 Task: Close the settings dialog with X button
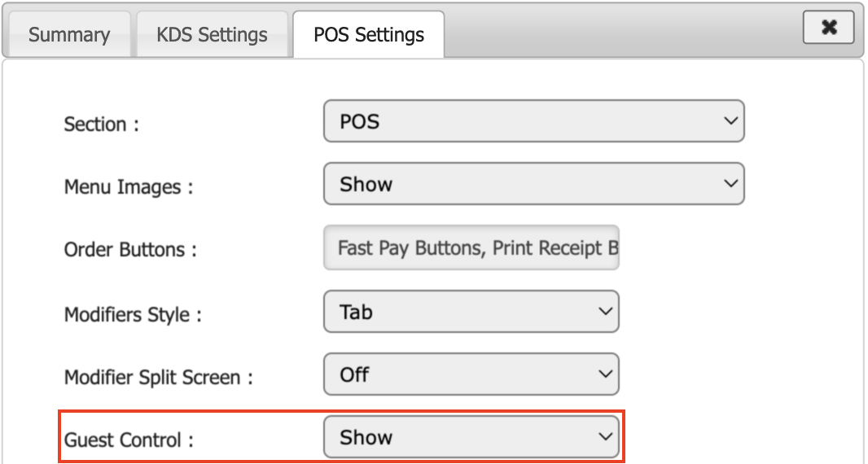[828, 28]
